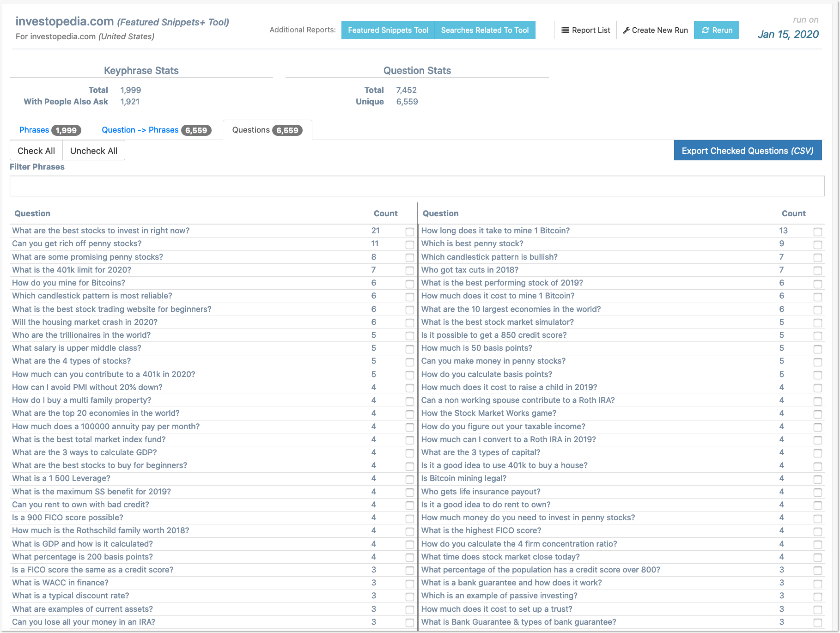Image resolution: width=840 pixels, height=633 pixels.
Task: Check 'How much does it cost to set up a trust?'
Action: (818, 610)
